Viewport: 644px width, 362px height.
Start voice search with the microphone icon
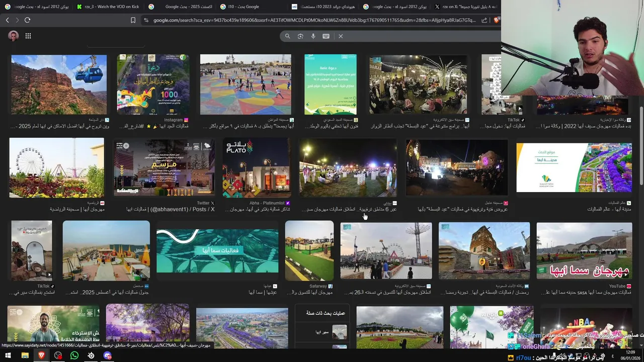(x=313, y=36)
